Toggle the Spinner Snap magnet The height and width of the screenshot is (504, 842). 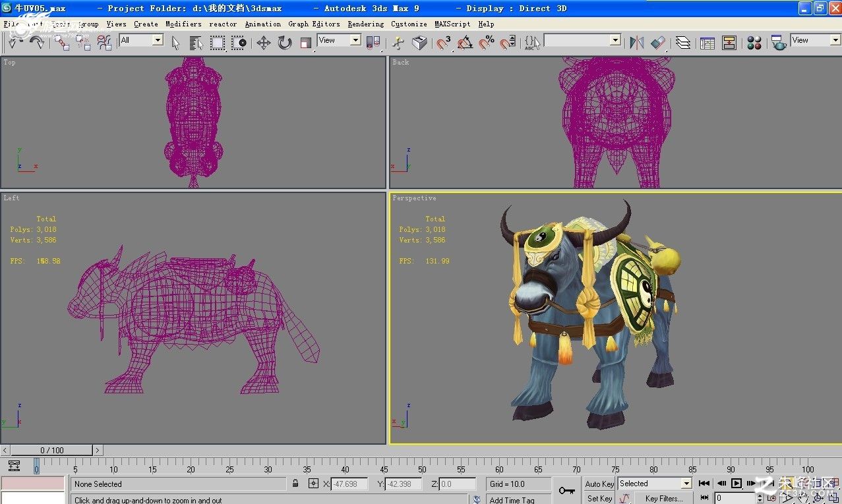508,43
